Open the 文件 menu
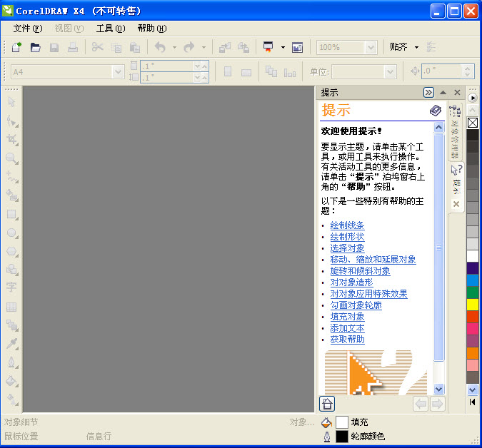 pos(28,29)
